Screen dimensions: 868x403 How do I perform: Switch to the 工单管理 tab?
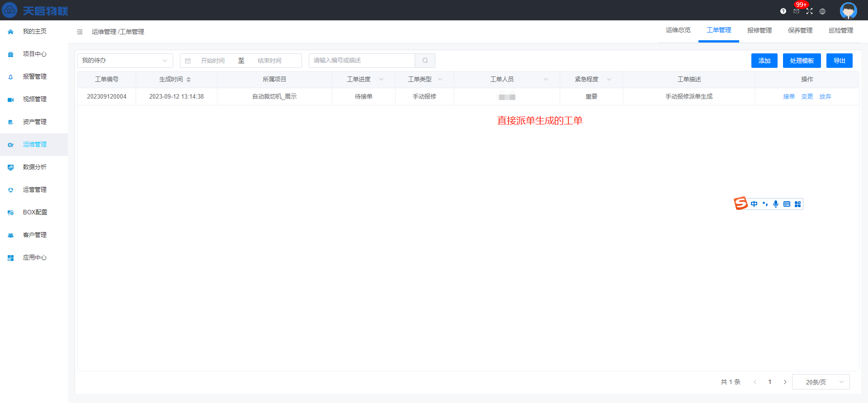[719, 30]
